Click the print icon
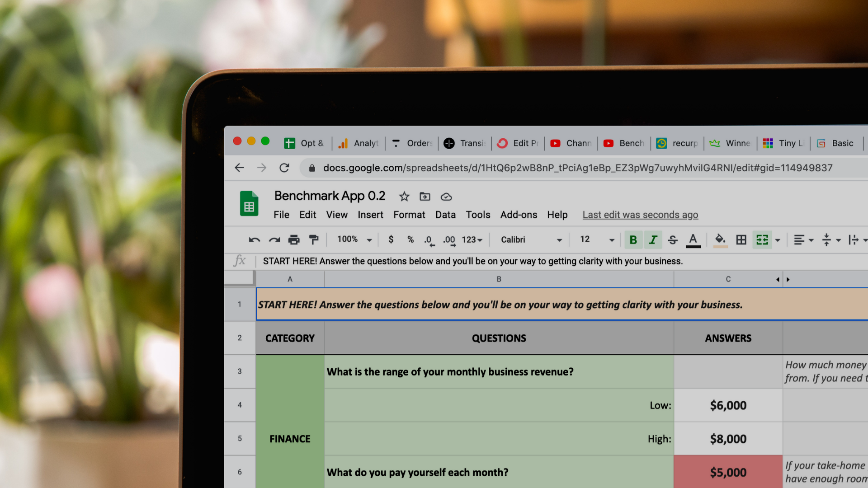 (x=294, y=240)
